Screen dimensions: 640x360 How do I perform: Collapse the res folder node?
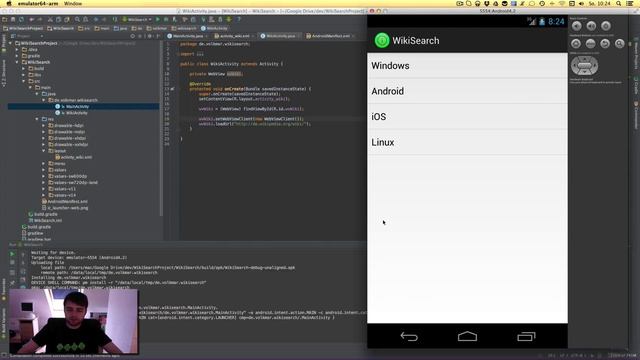[37, 119]
